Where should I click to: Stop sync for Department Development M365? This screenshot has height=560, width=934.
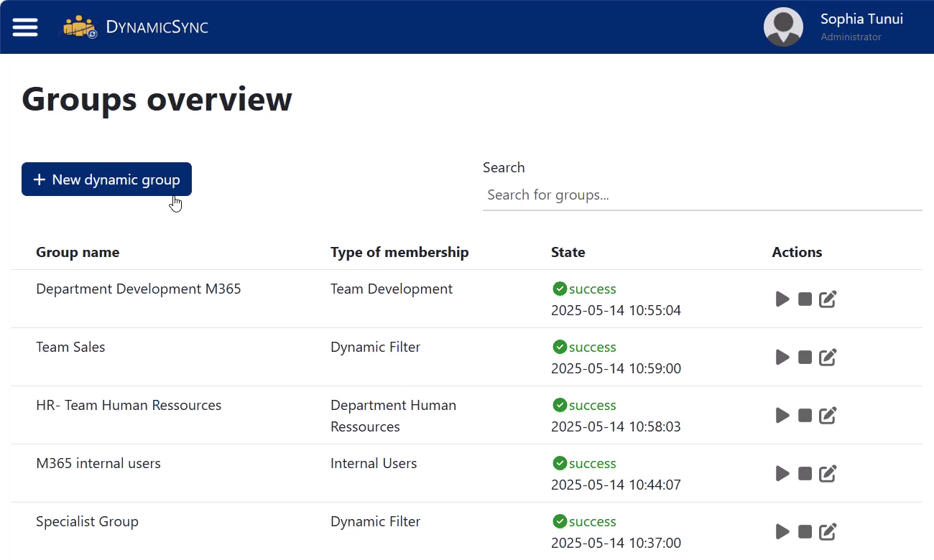point(805,299)
